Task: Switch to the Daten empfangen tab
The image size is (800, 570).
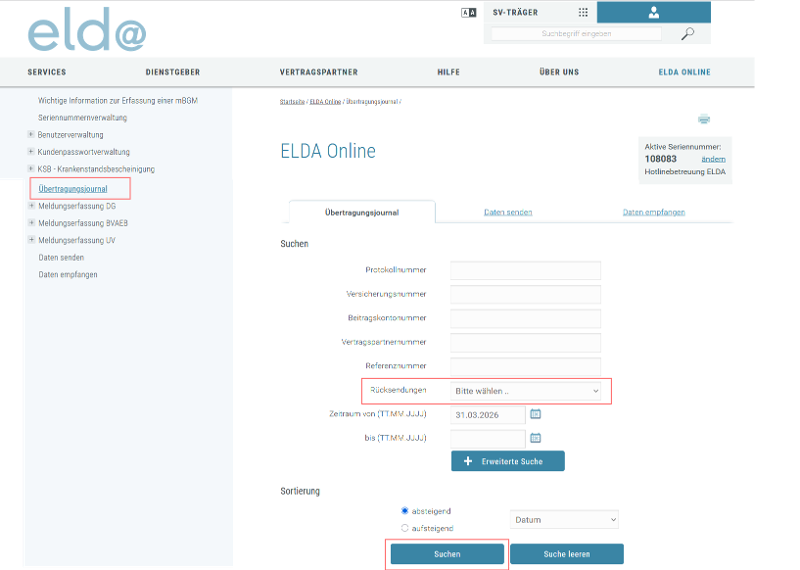Action: 654,212
